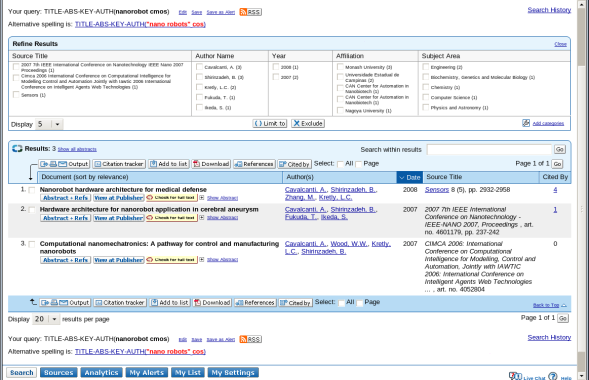589x380 pixels.
Task: Open the bottom Citation tracker
Action: point(119,303)
